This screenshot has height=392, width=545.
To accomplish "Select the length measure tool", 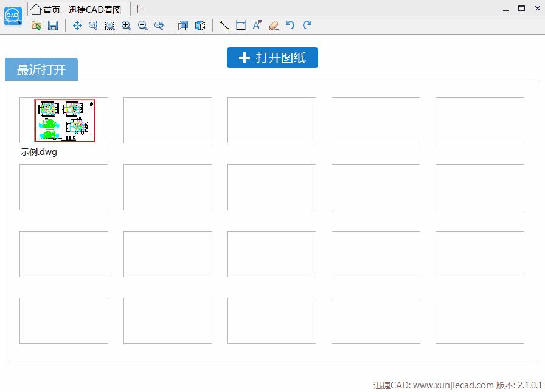I will coord(240,26).
